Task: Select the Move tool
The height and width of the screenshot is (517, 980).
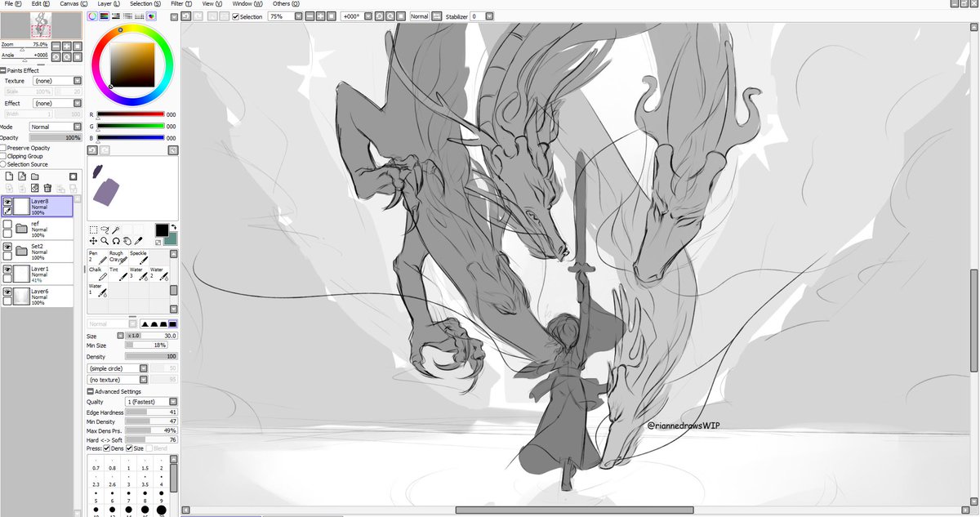Action: 93,241
